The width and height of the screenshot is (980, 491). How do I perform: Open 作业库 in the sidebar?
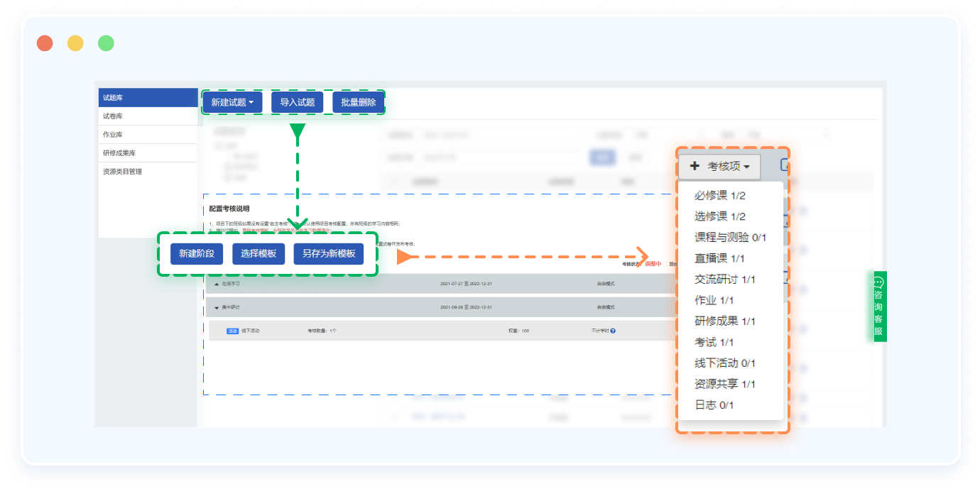click(x=148, y=135)
